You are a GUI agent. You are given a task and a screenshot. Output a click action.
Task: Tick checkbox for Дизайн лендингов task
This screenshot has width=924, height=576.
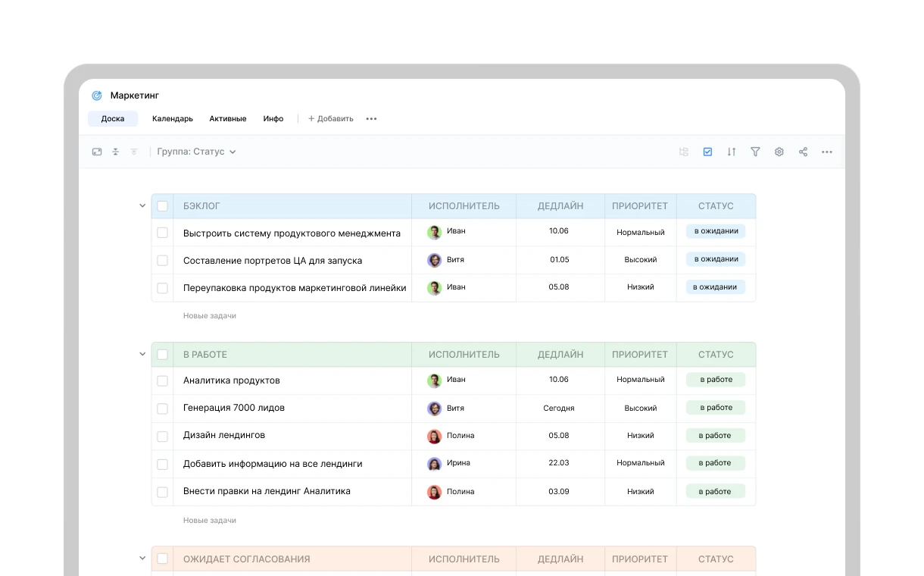click(162, 436)
